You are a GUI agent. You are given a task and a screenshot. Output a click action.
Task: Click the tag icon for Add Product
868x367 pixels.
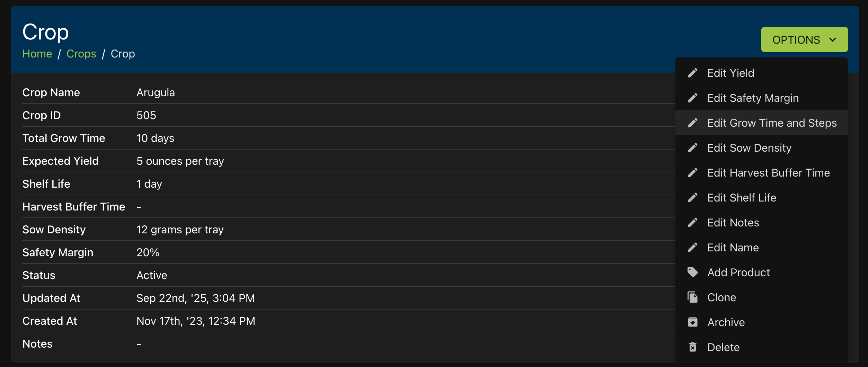pyautogui.click(x=692, y=272)
